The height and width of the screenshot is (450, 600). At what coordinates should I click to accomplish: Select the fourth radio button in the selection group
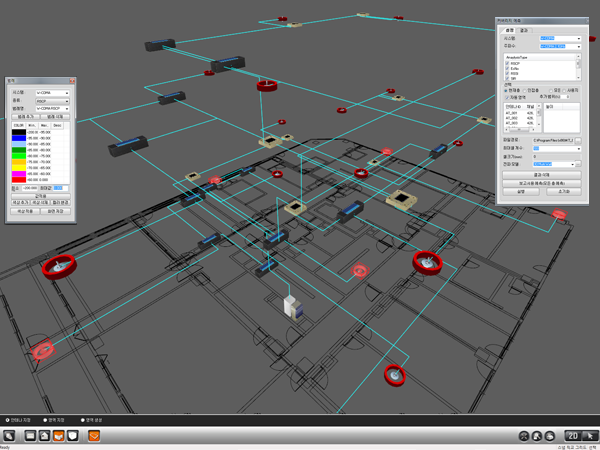coord(564,91)
